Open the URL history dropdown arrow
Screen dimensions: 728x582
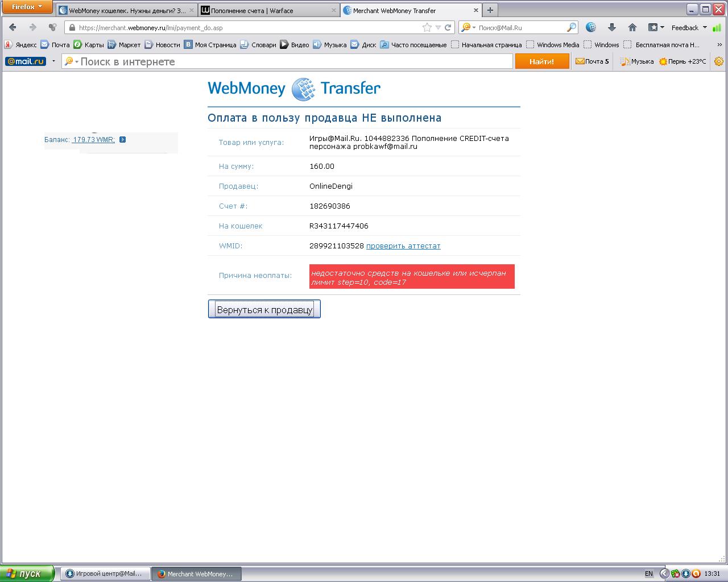pos(437,27)
